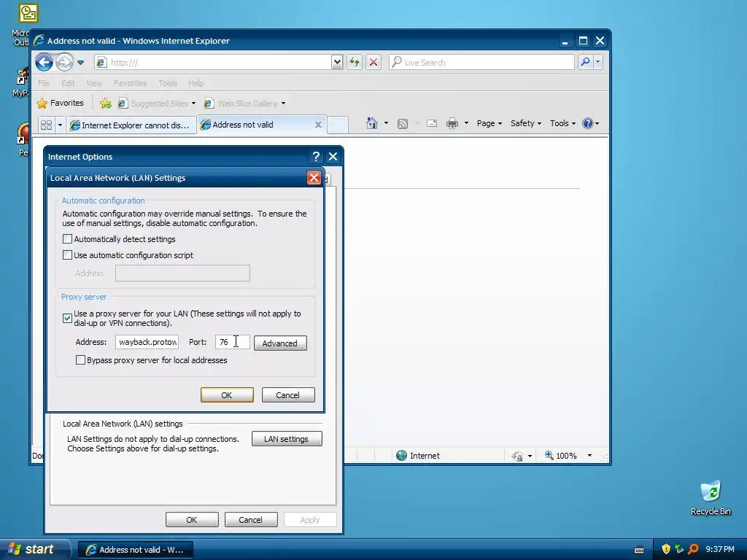
Task: Click the 'LAN settings' button in Internet Options
Action: (287, 438)
